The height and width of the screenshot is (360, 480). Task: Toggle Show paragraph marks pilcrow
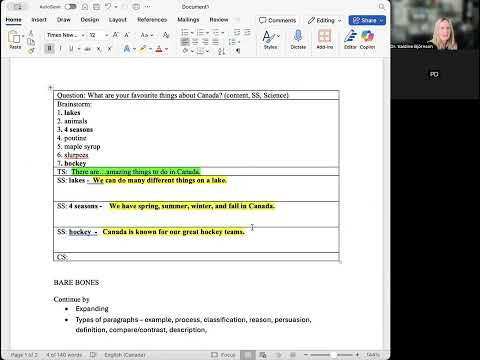(238, 51)
